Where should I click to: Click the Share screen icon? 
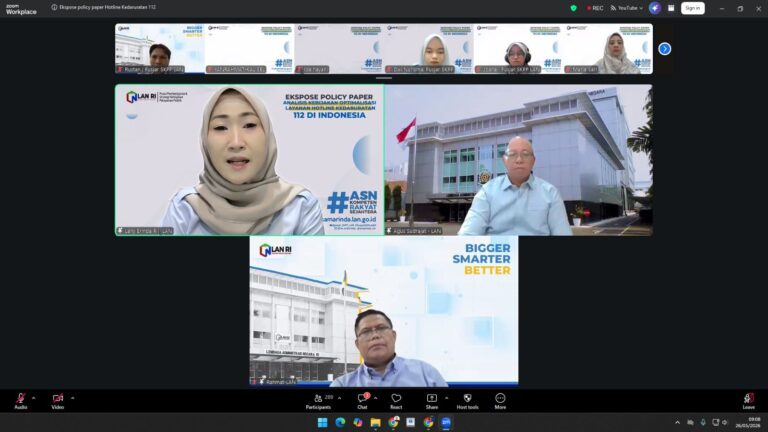(x=432, y=401)
